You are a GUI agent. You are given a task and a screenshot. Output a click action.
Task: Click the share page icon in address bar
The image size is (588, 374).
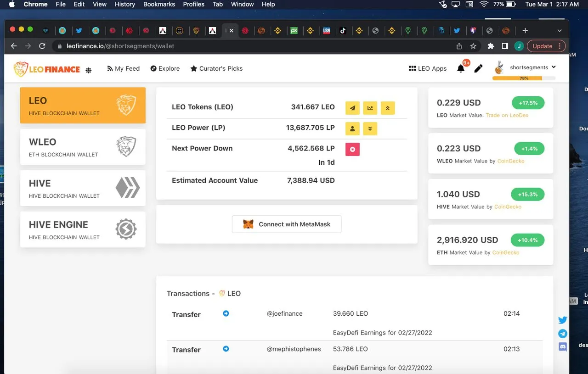[x=459, y=46]
